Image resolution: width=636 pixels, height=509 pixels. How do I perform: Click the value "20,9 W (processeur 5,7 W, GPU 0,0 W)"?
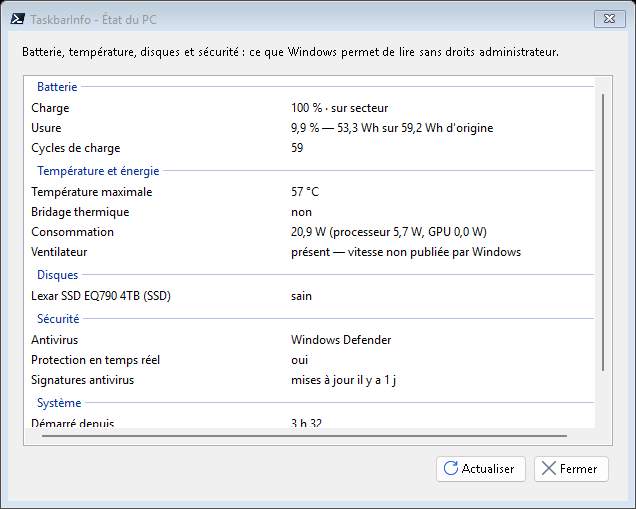[389, 232]
